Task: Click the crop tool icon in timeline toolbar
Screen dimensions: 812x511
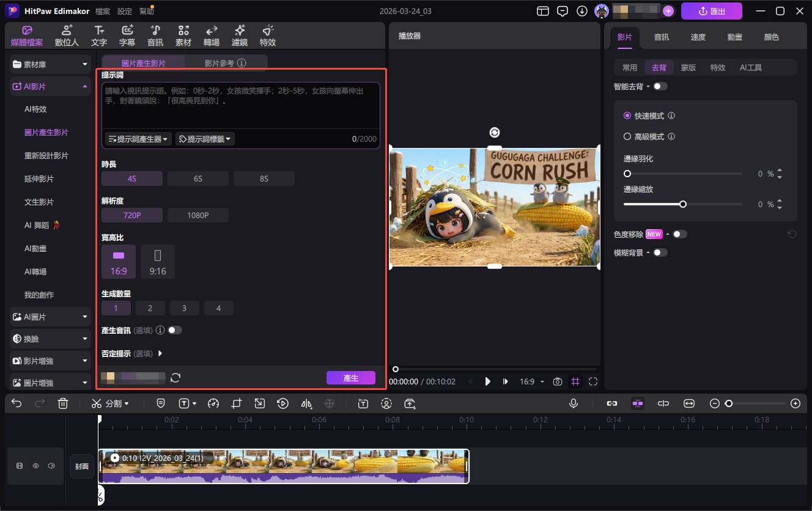Action: coord(237,403)
